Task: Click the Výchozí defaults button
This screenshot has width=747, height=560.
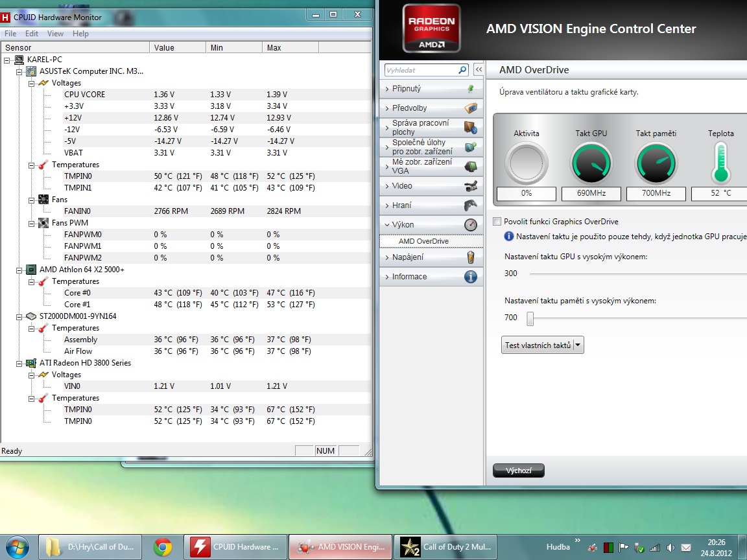Action: tap(518, 471)
